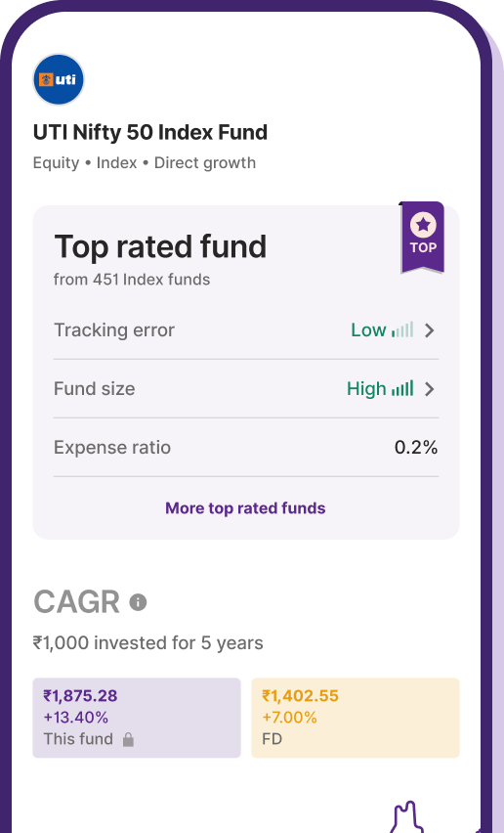Tap the Equity Index Direct growth subtitle
The height and width of the screenshot is (833, 504).
(x=145, y=162)
